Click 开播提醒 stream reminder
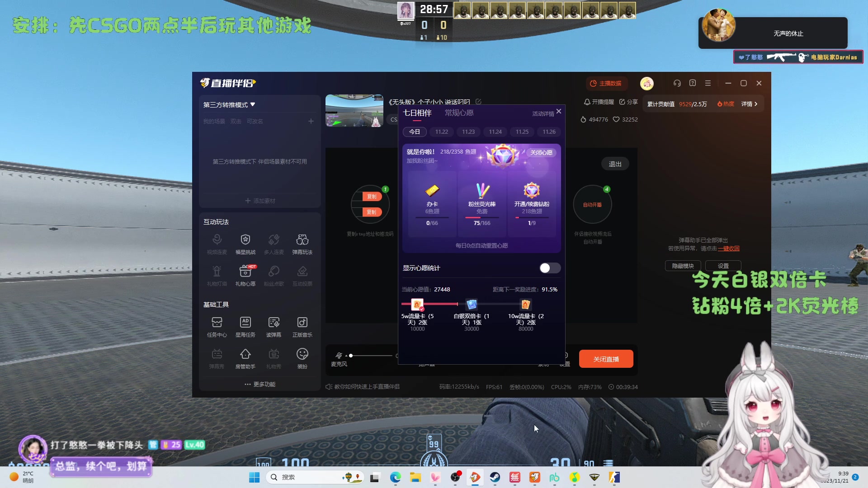Viewport: 868px width, 488px height. [x=599, y=102]
